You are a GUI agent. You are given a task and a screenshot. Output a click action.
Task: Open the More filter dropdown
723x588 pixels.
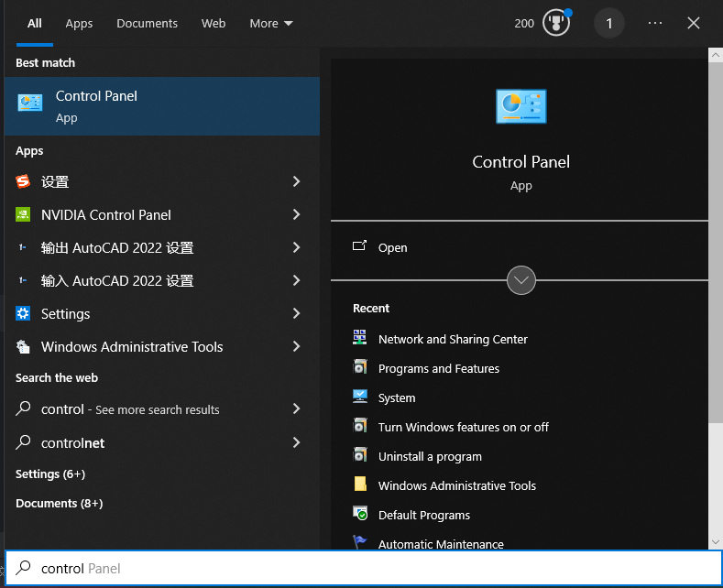(x=271, y=23)
